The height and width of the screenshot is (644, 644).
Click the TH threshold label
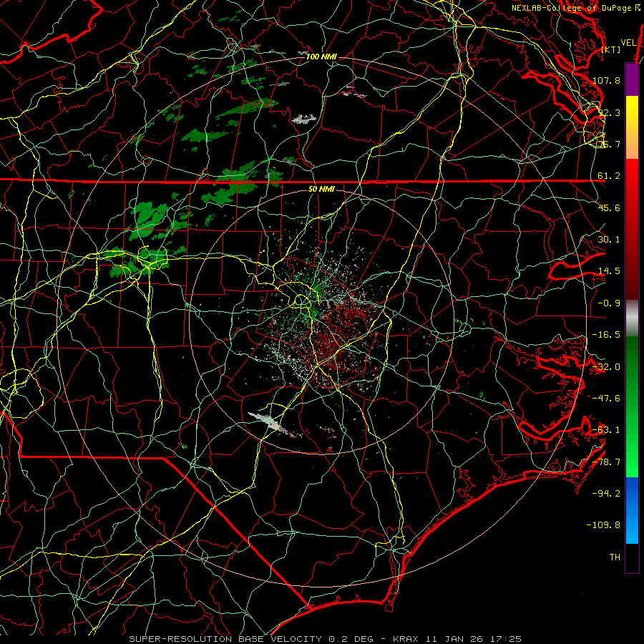point(615,557)
